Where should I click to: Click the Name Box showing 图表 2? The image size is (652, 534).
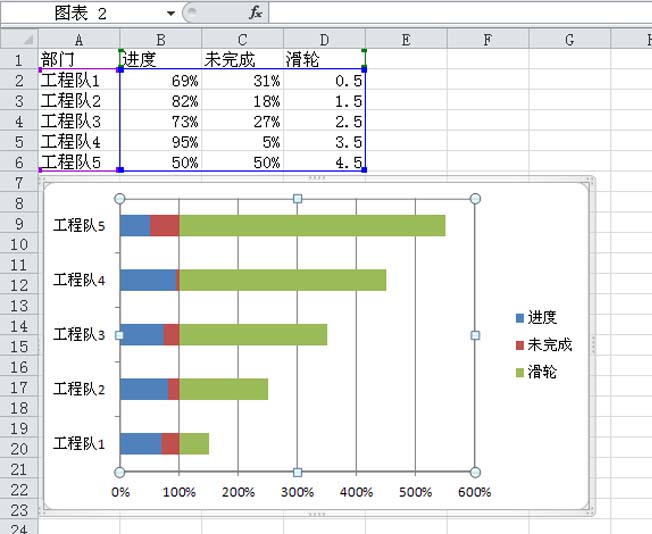[83, 13]
